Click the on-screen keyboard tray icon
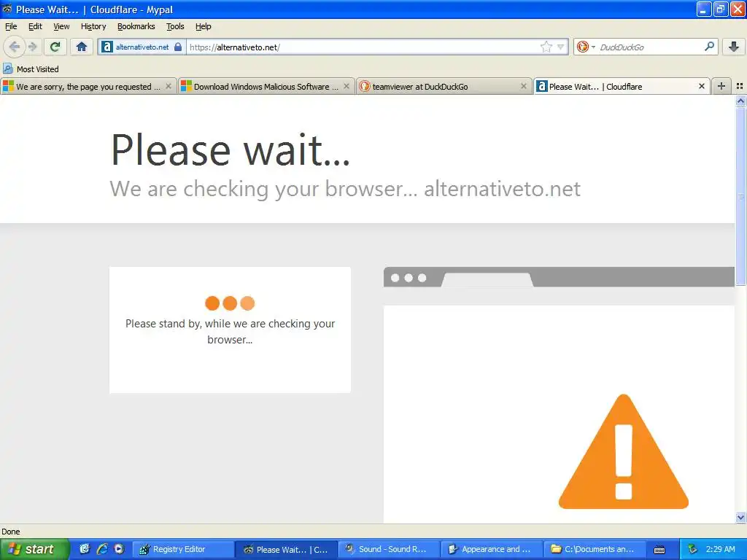747x560 pixels. point(659,550)
